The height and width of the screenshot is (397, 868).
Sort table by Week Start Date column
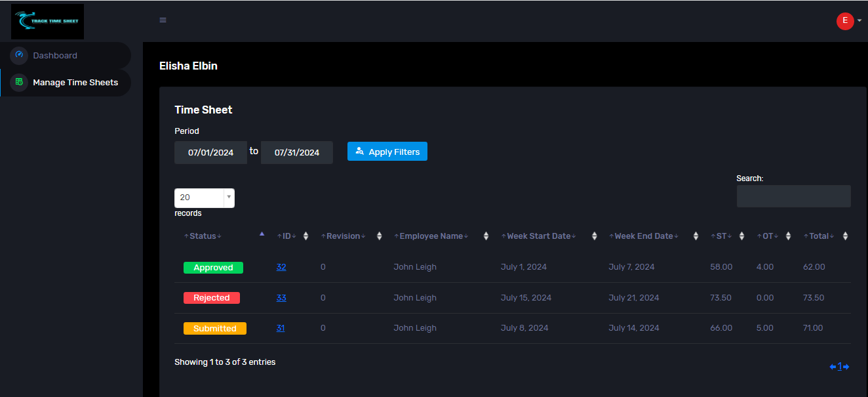[x=538, y=236]
